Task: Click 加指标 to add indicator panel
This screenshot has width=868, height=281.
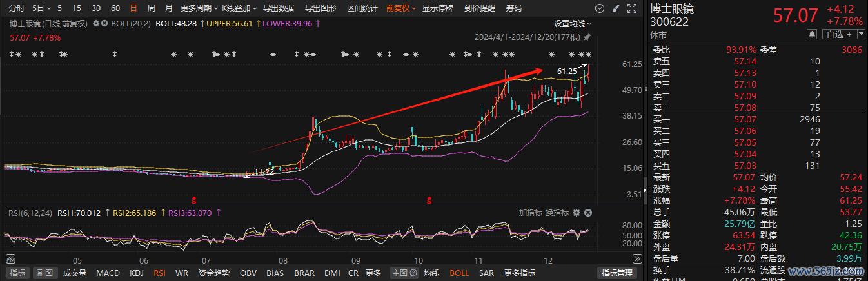Action: click(531, 212)
